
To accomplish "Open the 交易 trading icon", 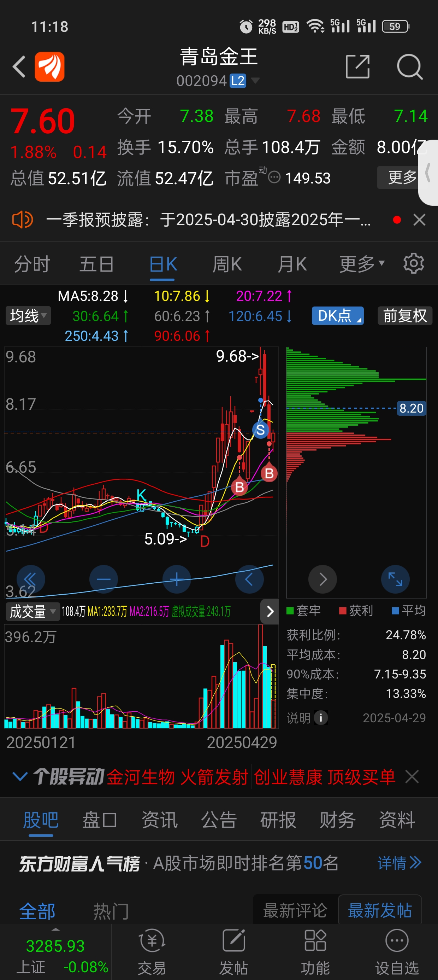I will tap(152, 952).
